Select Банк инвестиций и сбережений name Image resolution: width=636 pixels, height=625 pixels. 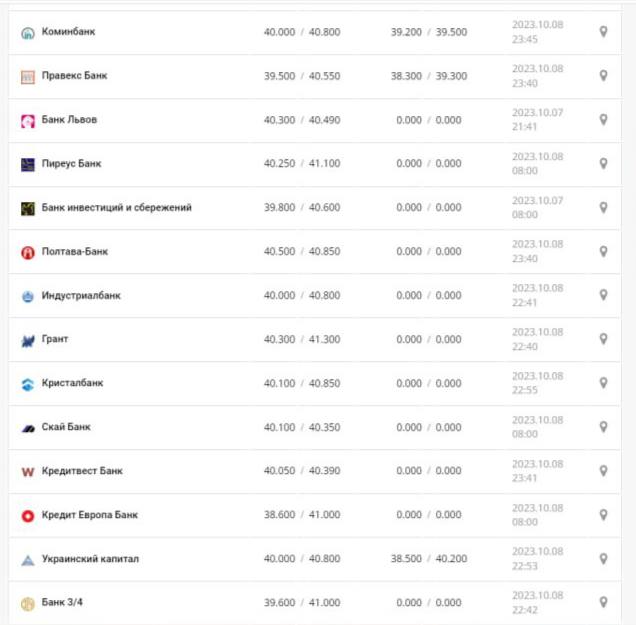[x=116, y=208]
